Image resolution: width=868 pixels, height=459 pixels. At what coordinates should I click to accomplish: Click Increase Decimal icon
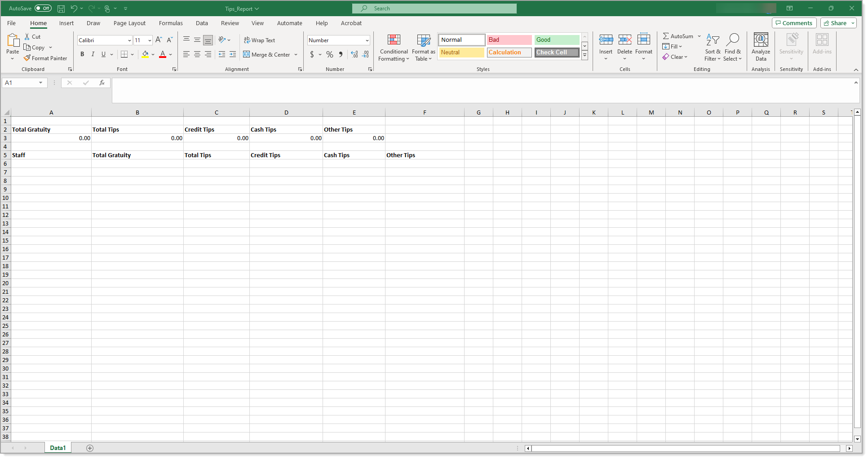point(354,54)
